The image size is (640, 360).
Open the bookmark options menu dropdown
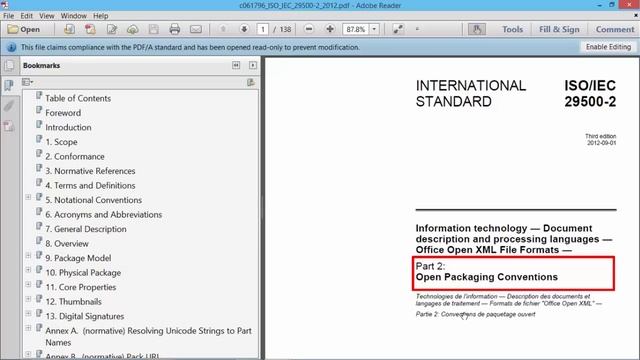coord(27,82)
